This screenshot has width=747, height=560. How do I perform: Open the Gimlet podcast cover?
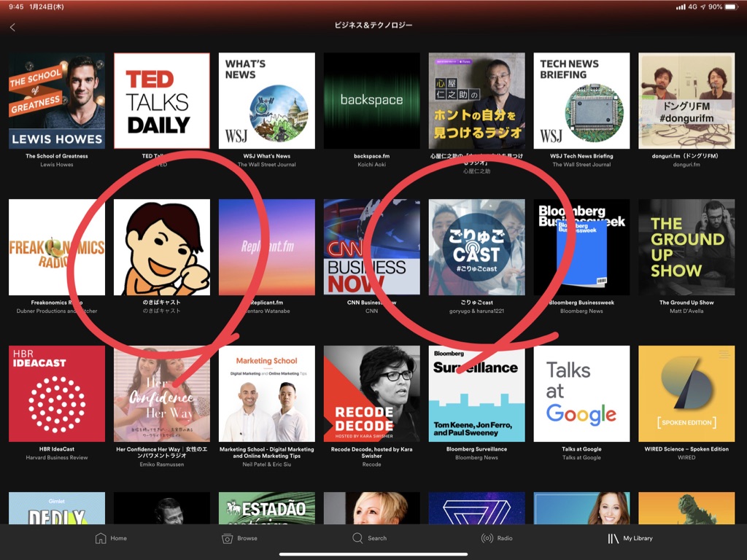(x=57, y=508)
